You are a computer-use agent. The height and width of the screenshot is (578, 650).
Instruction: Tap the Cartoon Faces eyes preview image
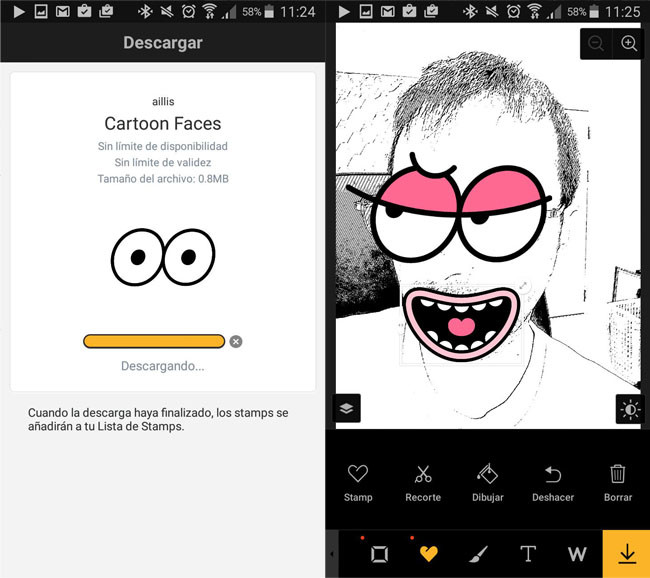pos(163,257)
